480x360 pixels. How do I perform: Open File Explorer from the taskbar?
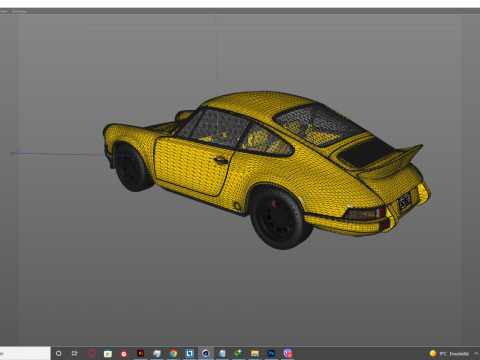[x=255, y=353]
